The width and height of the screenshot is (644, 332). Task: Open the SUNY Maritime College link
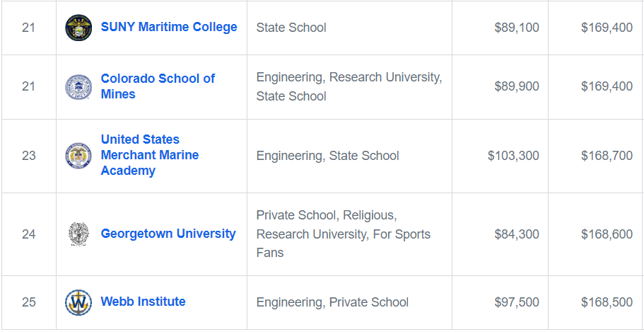pos(169,27)
